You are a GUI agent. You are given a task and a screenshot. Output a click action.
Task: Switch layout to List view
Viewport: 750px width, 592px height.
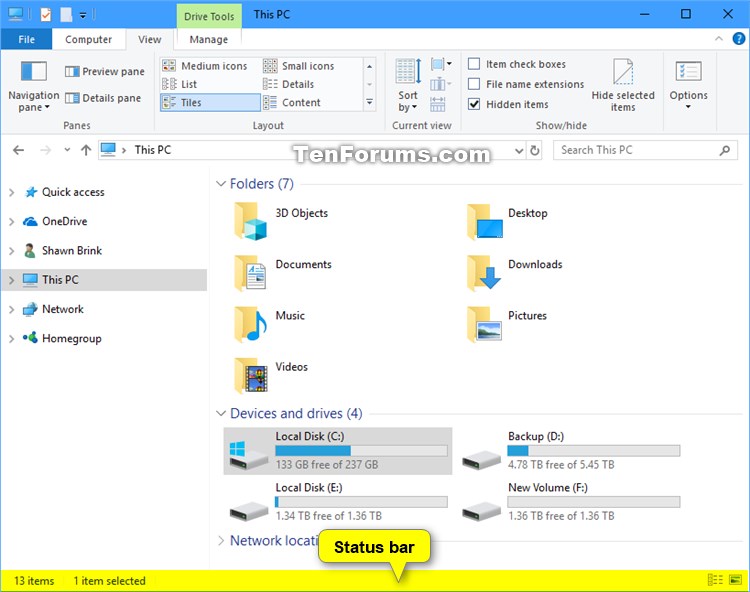click(x=180, y=84)
